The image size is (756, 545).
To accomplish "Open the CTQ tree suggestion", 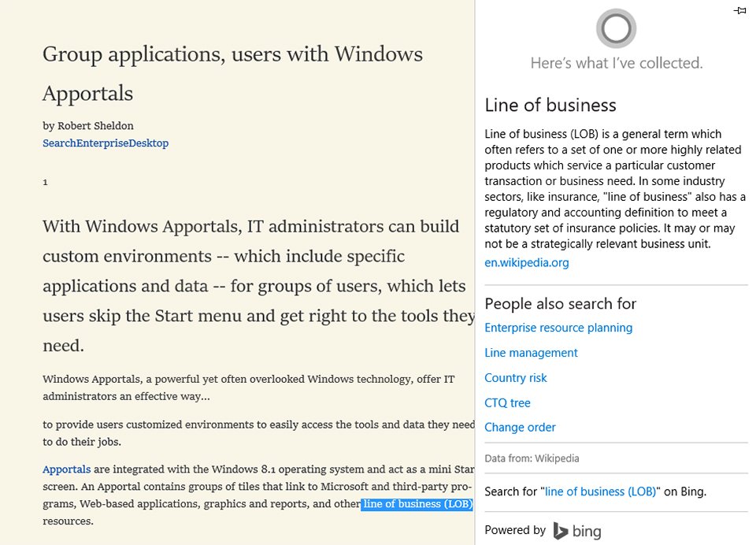I will tap(507, 402).
